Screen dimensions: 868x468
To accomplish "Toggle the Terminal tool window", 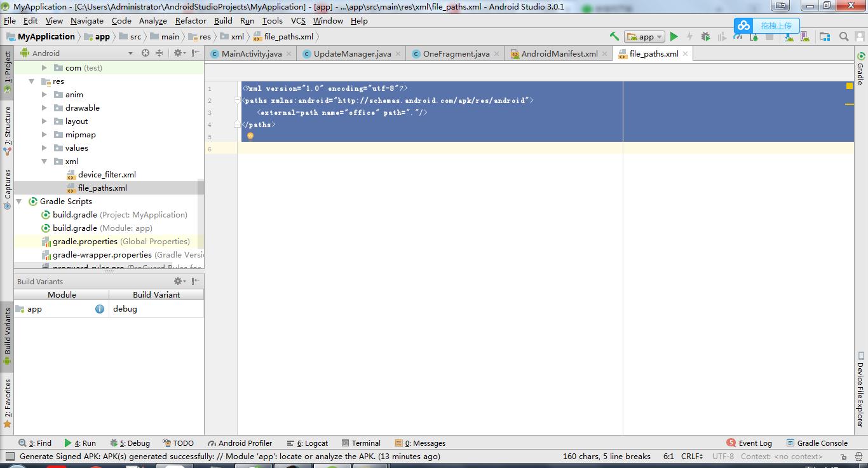I will [x=360, y=443].
